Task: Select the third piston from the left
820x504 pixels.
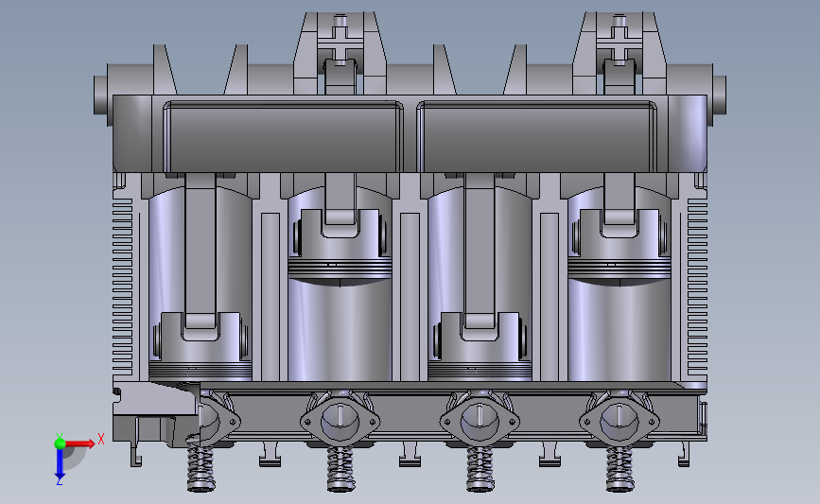Action: point(480,346)
